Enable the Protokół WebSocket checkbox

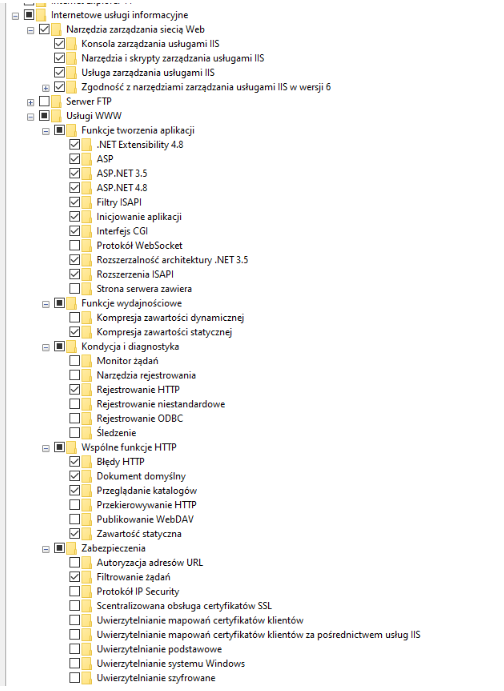(74, 245)
